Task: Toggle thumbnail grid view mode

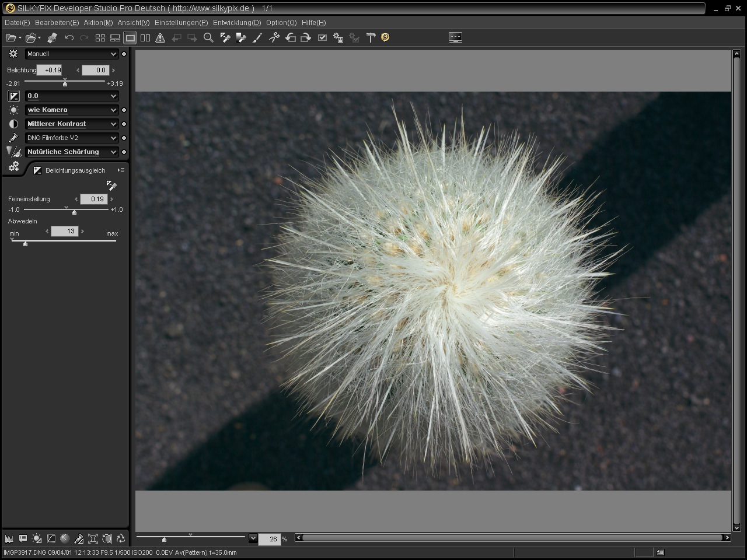Action: (100, 38)
